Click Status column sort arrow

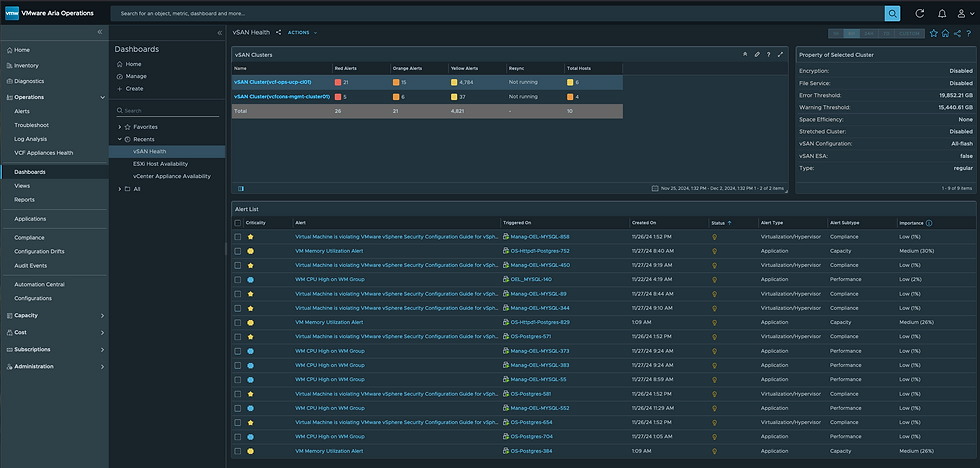point(729,222)
